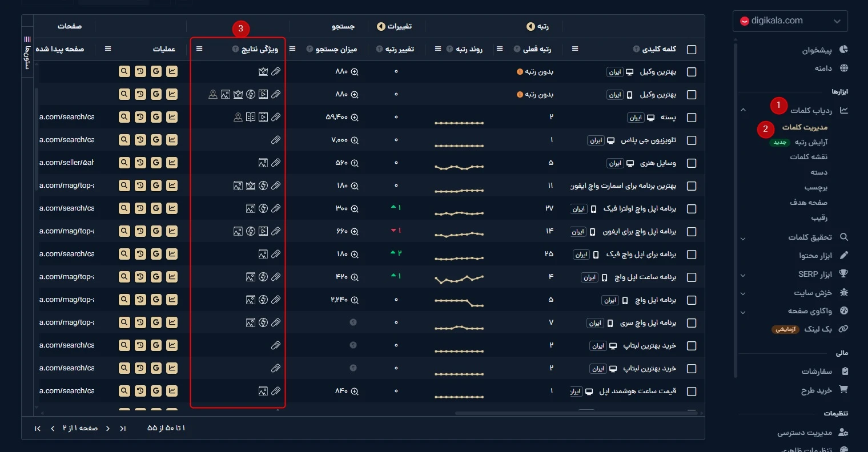Click image feature icon in وسایل هنری row

[x=263, y=163]
